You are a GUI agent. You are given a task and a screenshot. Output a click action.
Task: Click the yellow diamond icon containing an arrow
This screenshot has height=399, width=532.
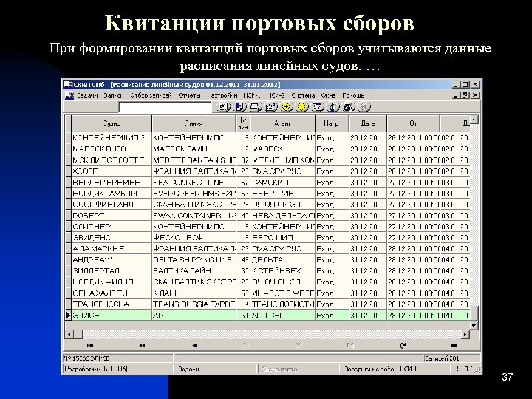tap(287, 107)
